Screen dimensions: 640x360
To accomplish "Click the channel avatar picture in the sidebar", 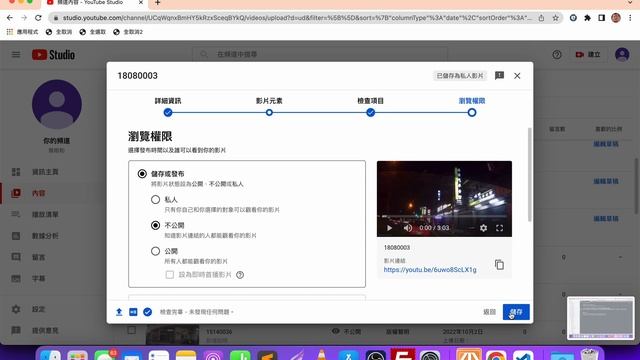I will pos(57,104).
